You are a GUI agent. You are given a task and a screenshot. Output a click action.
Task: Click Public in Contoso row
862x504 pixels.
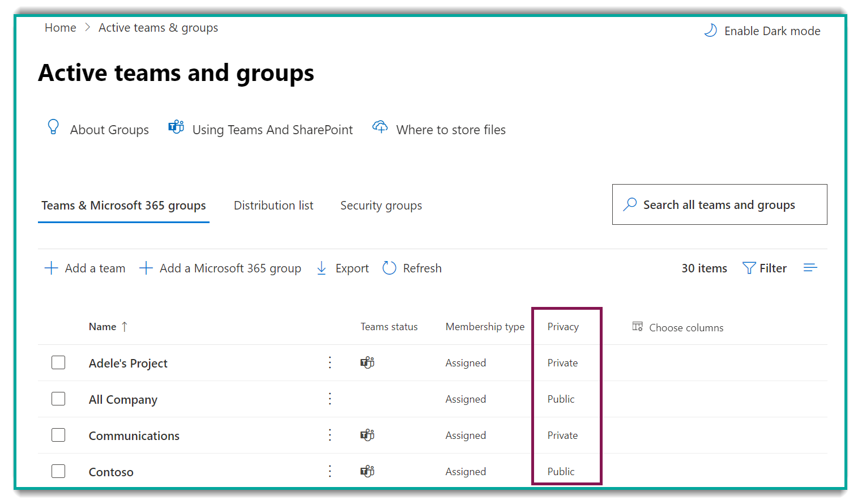pyautogui.click(x=561, y=472)
